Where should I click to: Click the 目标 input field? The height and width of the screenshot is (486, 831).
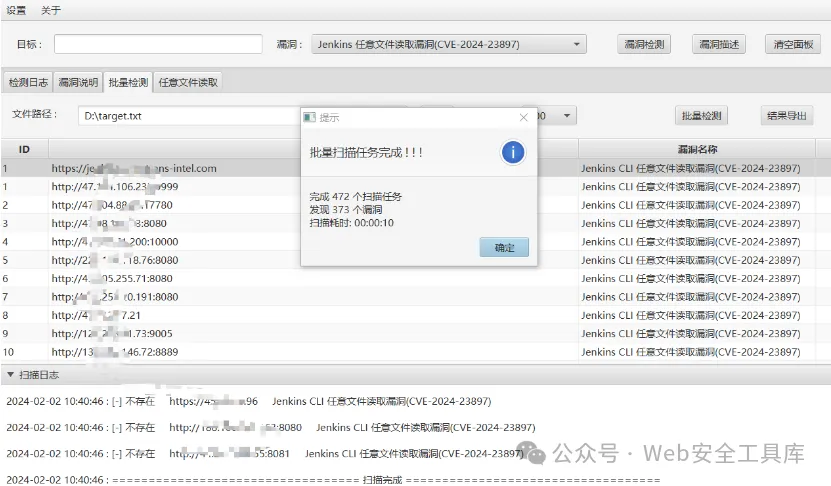(158, 44)
